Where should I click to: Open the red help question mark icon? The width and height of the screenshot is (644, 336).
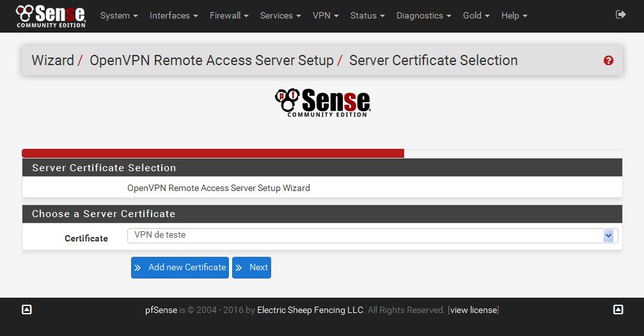pos(608,60)
